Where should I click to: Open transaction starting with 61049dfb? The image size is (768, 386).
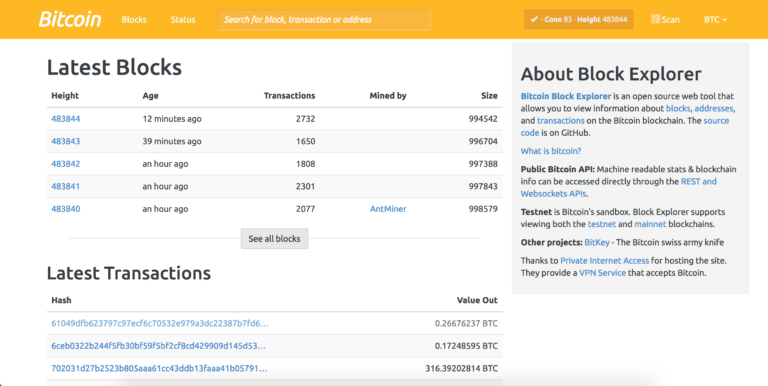tap(160, 323)
